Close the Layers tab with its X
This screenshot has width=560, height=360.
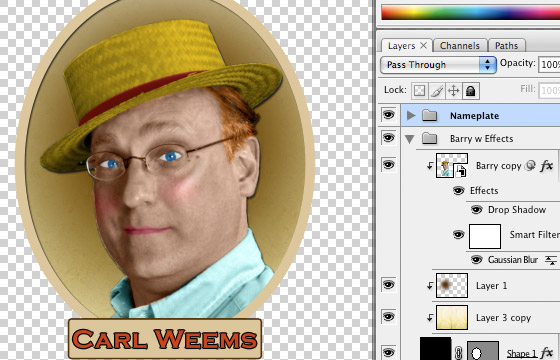click(x=424, y=45)
